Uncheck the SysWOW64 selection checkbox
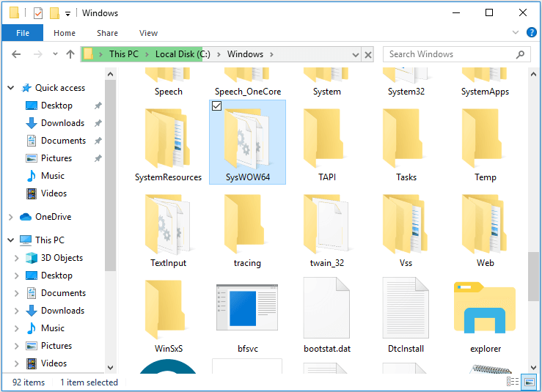Viewport: 542px width, 392px height. pyautogui.click(x=217, y=106)
